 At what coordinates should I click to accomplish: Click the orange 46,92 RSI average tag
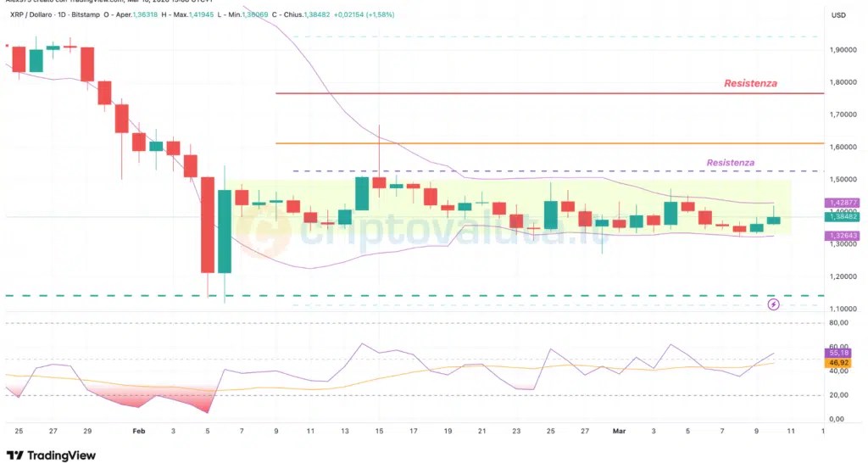tap(839, 363)
